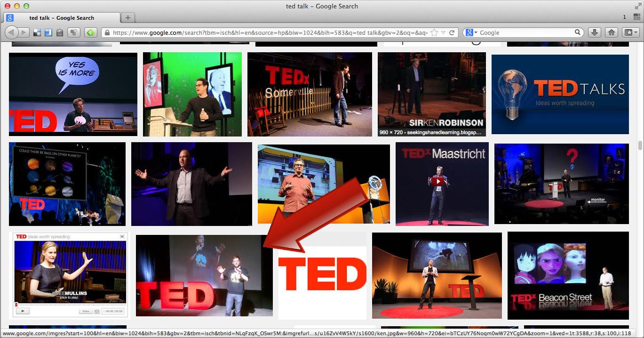Screen dimensions: 644x338
Task: Open the "Yes Is More" thumbnail
Action: [x=73, y=94]
